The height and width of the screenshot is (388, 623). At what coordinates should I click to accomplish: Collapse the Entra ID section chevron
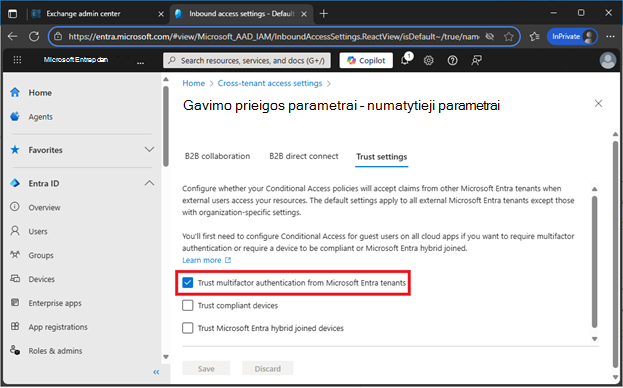(x=149, y=183)
